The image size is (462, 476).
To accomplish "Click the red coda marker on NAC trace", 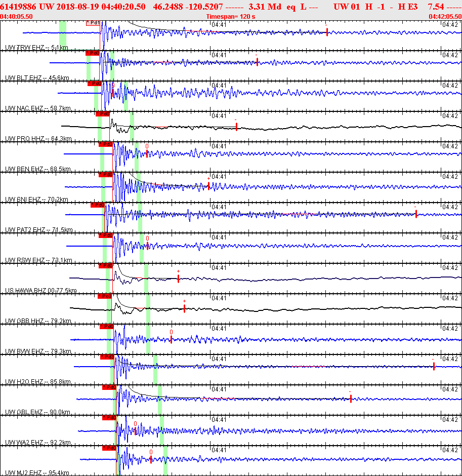I will click(113, 93).
